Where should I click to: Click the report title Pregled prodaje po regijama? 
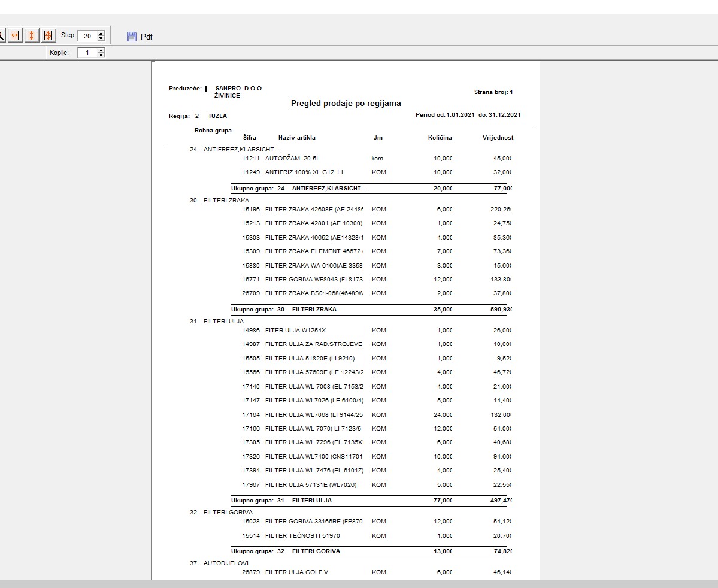[x=346, y=104]
